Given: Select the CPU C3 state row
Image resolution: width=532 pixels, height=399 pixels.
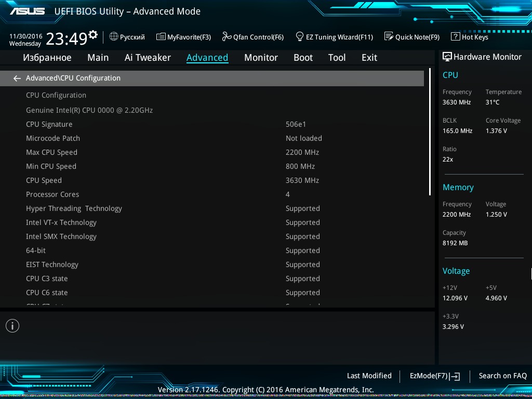Looking at the screenshot, I should [212, 278].
